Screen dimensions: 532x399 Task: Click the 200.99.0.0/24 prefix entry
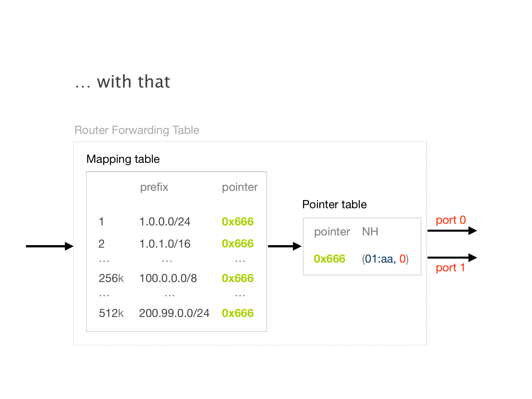tap(174, 313)
